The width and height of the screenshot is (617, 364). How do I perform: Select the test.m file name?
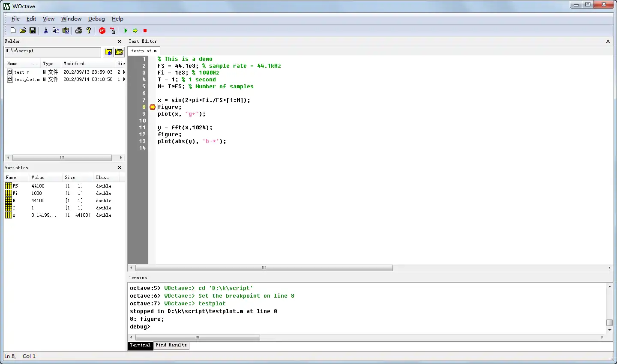point(21,72)
